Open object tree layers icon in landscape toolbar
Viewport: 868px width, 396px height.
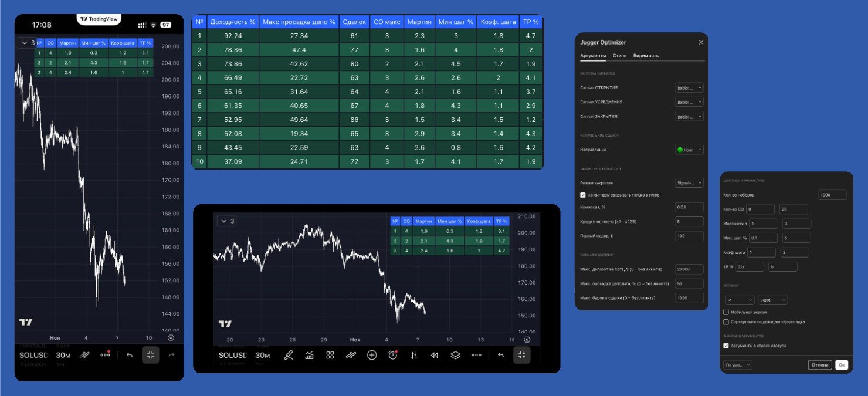pos(456,355)
